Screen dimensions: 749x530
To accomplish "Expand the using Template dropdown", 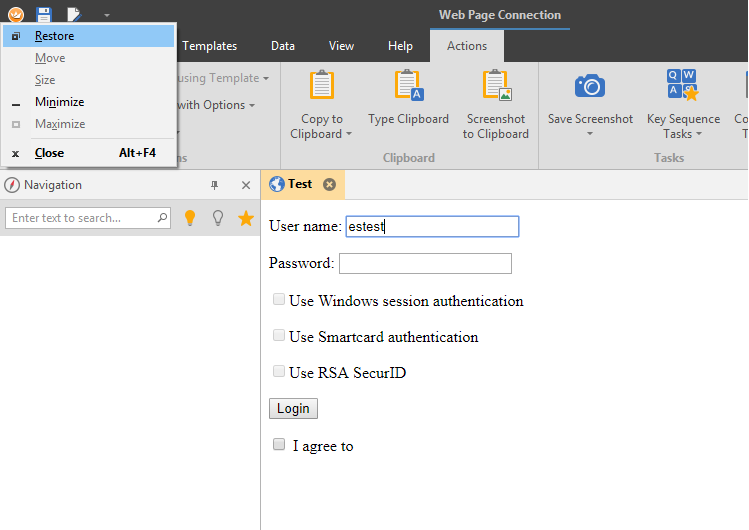I will pos(220,78).
